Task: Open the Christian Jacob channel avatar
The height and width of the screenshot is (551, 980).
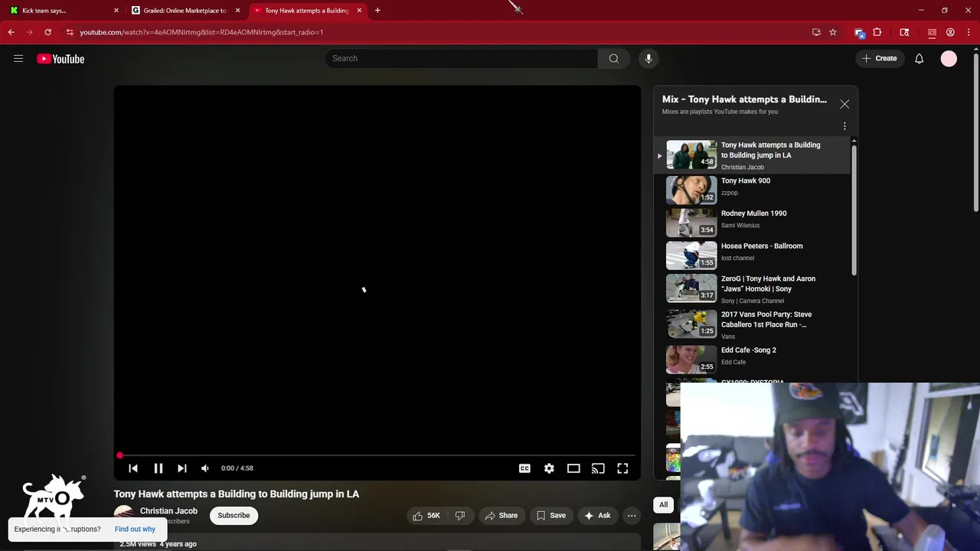Action: pos(123,516)
